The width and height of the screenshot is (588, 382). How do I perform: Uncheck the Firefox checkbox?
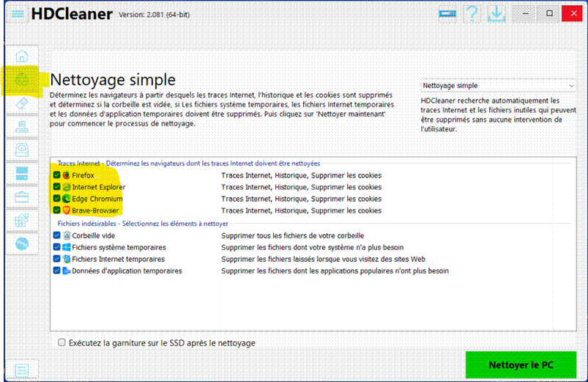point(56,175)
